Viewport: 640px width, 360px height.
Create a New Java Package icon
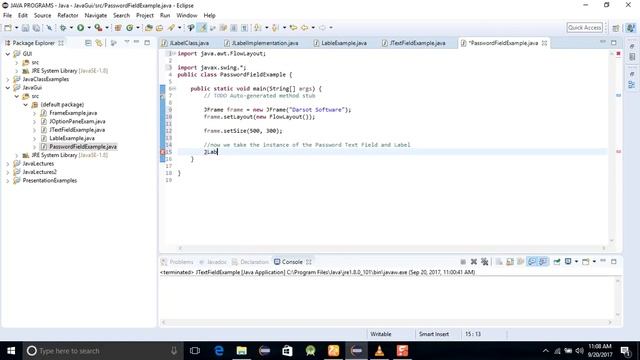pos(118,28)
